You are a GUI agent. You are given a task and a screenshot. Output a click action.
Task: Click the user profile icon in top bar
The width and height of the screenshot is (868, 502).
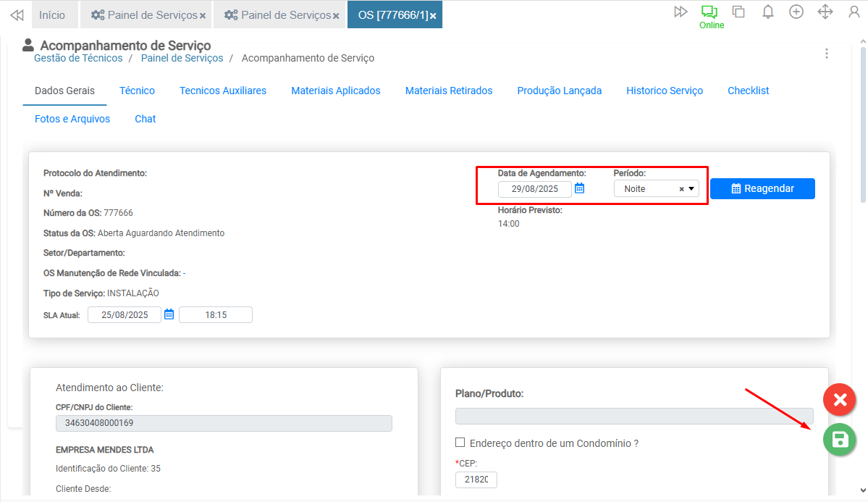(854, 12)
